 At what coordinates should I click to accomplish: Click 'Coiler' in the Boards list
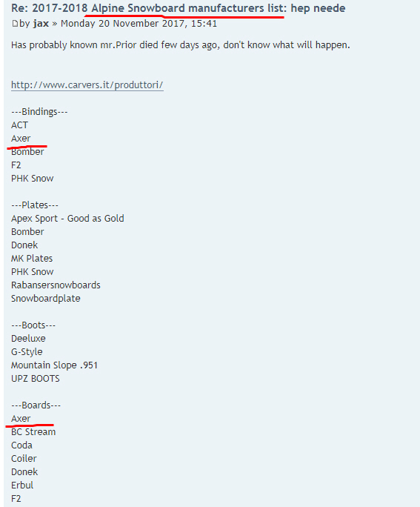(x=24, y=459)
